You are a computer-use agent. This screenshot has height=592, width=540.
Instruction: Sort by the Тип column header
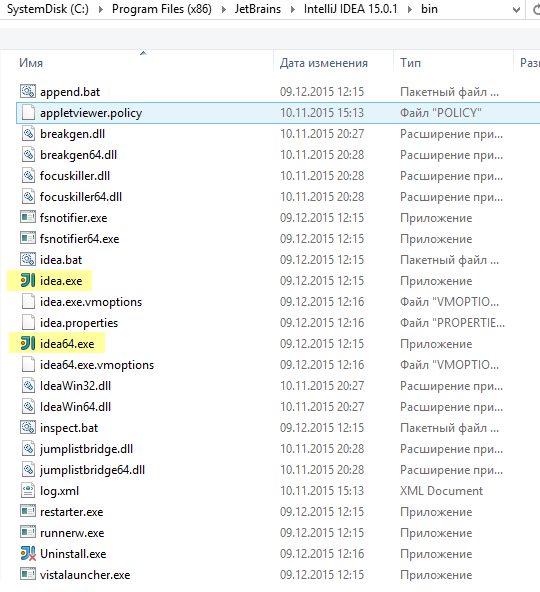[x=410, y=63]
